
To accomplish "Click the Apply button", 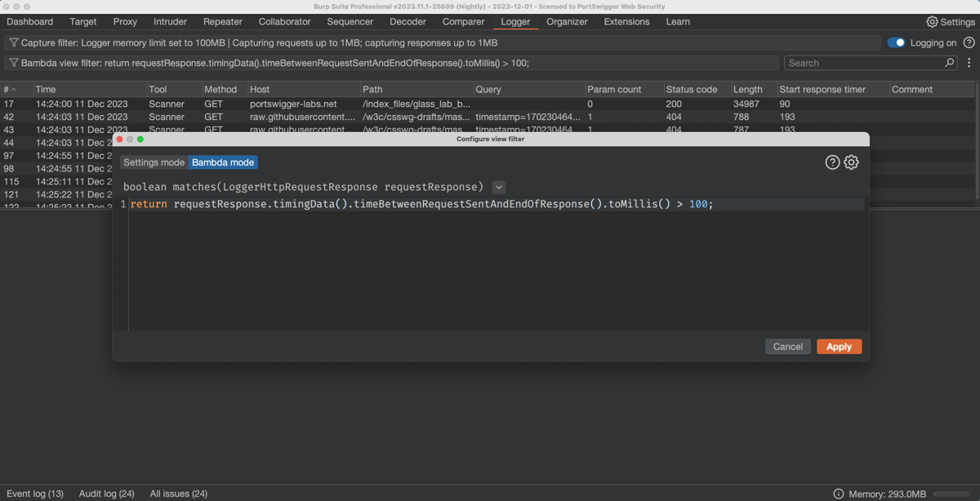I will [839, 347].
